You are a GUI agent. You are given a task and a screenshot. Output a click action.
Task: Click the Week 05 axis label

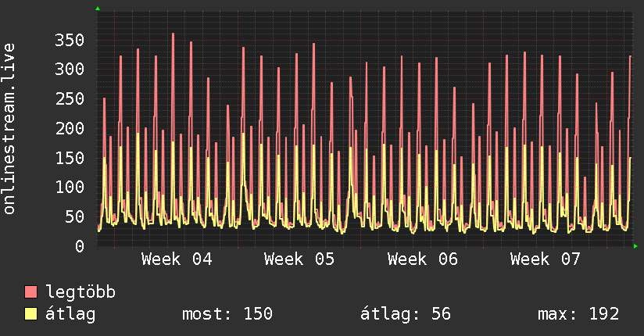point(299,259)
